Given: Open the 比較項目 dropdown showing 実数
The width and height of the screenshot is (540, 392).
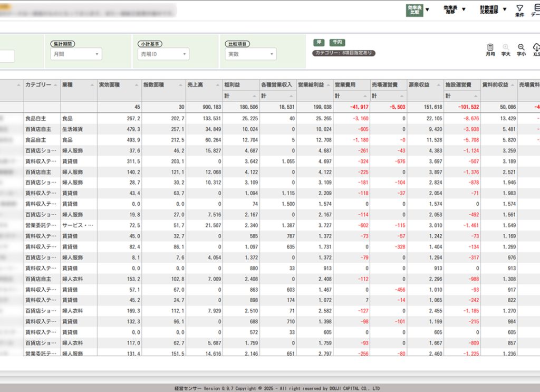Looking at the screenshot, I should (250, 54).
